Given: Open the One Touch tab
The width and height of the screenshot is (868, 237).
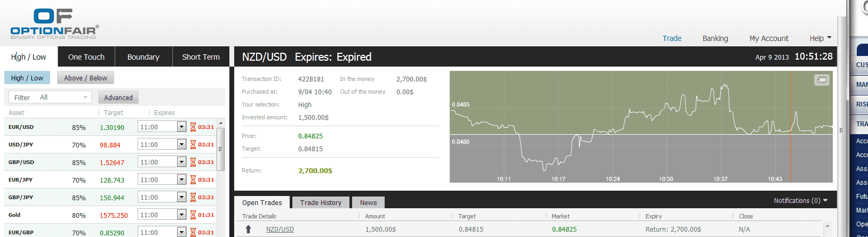Looking at the screenshot, I should tap(86, 57).
